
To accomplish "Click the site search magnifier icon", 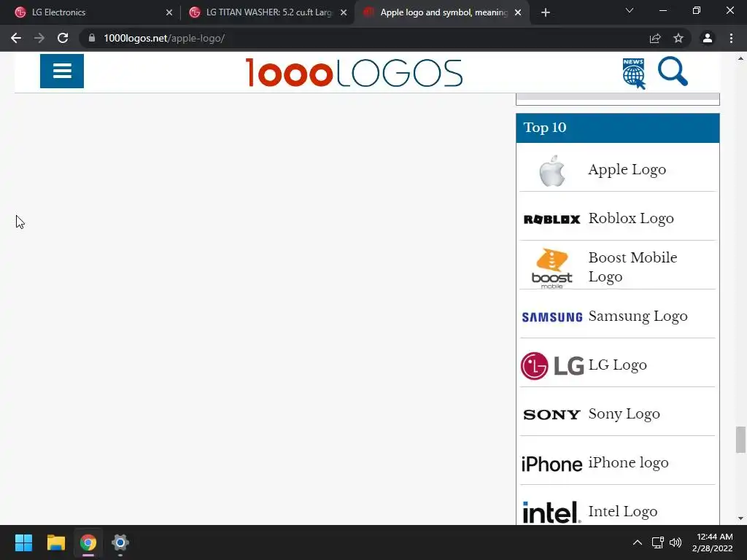I will coord(673,71).
